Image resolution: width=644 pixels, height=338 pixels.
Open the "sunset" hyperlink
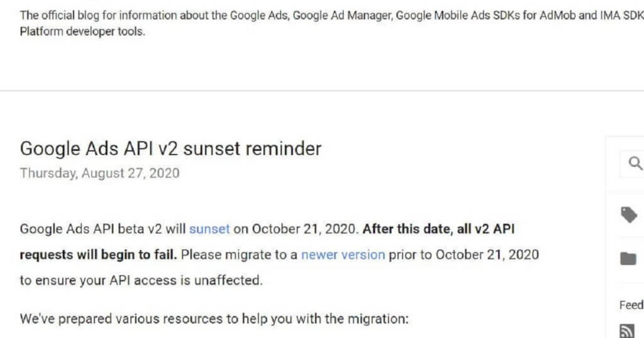coord(209,229)
